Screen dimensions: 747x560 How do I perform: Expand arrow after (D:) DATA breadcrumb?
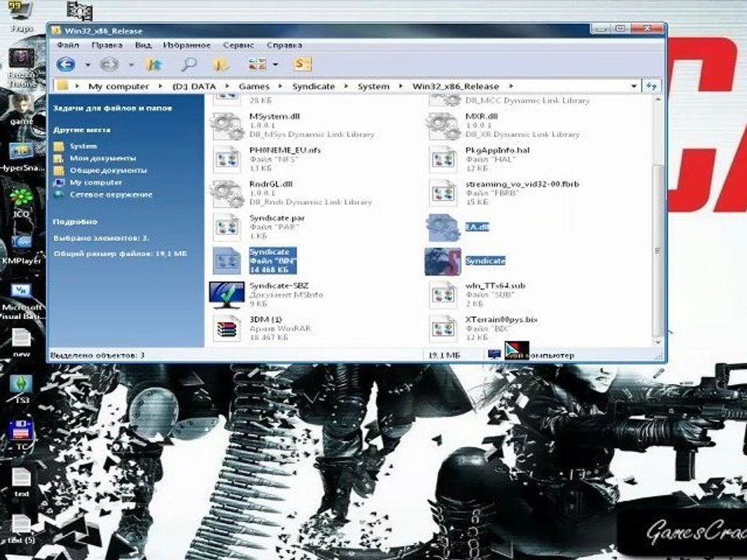(x=227, y=86)
